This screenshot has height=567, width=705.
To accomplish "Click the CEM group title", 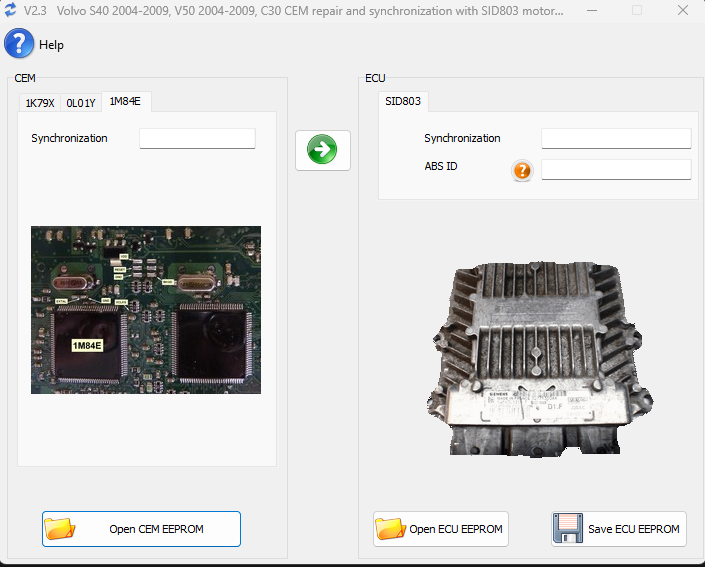I will pyautogui.click(x=25, y=78).
